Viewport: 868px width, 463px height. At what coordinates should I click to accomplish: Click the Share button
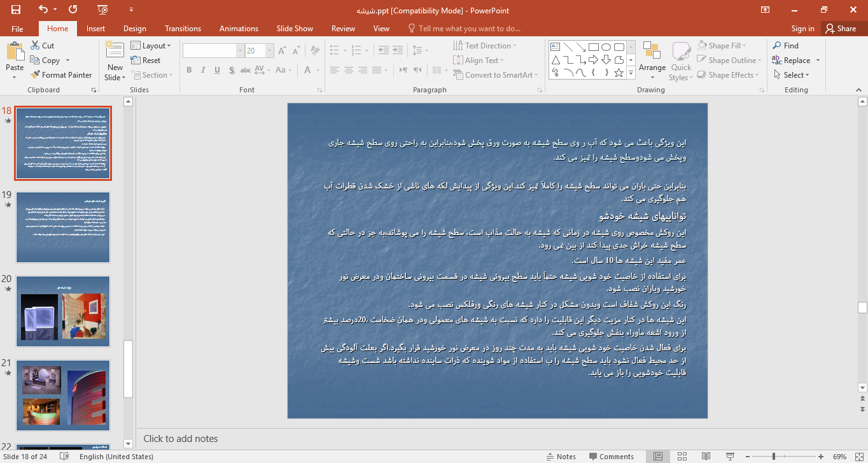[840, 29]
